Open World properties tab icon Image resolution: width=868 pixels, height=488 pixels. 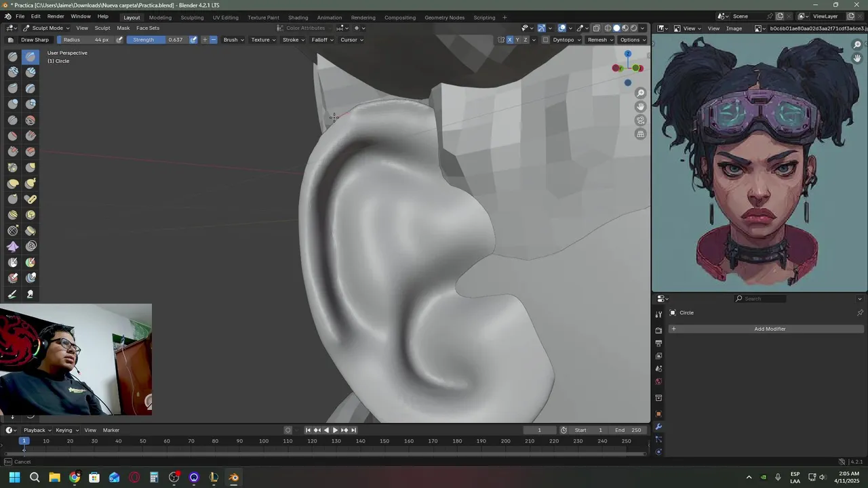click(x=658, y=382)
